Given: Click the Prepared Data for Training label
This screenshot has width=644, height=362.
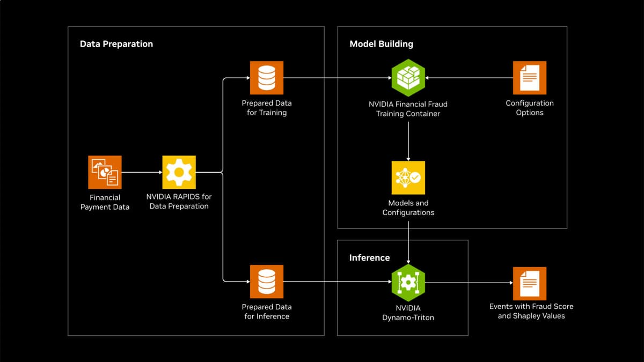Looking at the screenshot, I should pyautogui.click(x=267, y=108).
